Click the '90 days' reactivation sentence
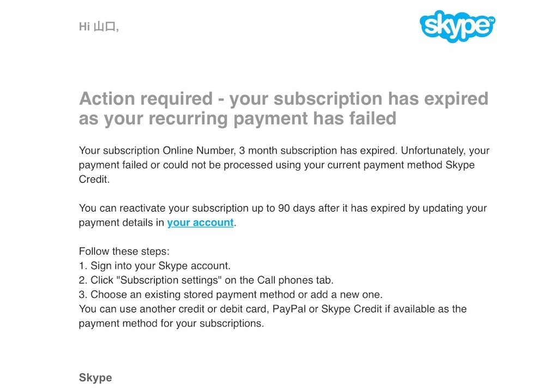The height and width of the screenshot is (392, 558). 283,215
